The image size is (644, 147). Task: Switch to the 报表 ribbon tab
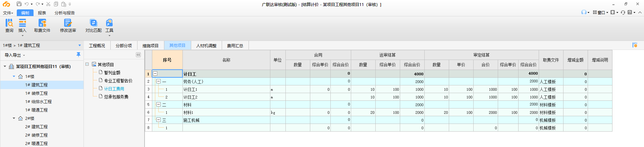click(42, 13)
